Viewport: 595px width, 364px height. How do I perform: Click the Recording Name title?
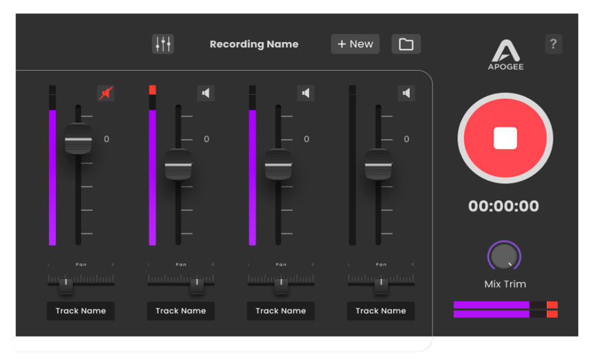(x=254, y=44)
